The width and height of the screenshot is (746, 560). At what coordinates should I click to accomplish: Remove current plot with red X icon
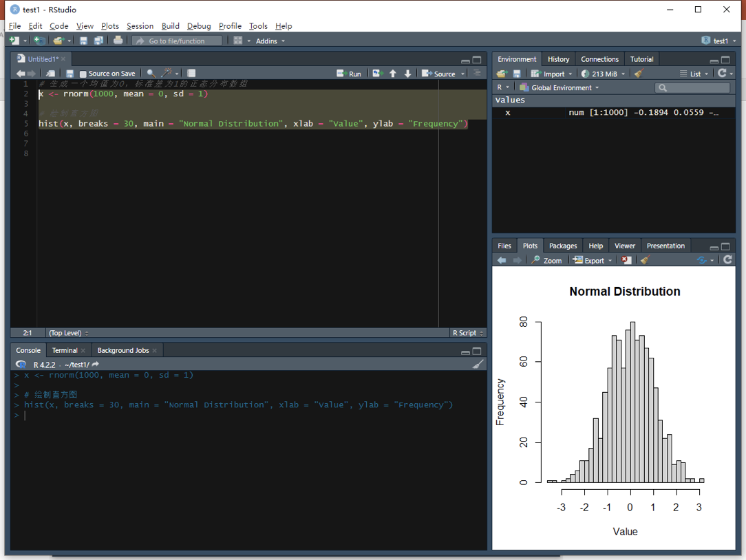pos(626,260)
